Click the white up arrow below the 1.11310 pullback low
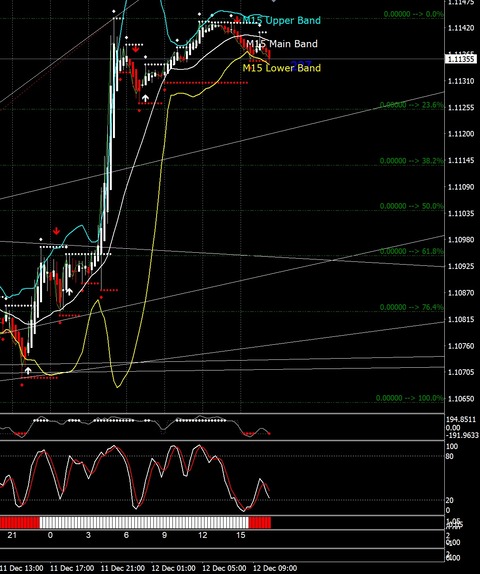 coord(145,98)
